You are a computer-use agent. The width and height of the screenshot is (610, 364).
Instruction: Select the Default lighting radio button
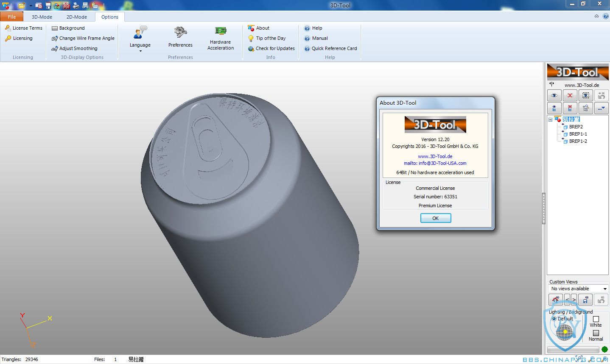pyautogui.click(x=554, y=319)
